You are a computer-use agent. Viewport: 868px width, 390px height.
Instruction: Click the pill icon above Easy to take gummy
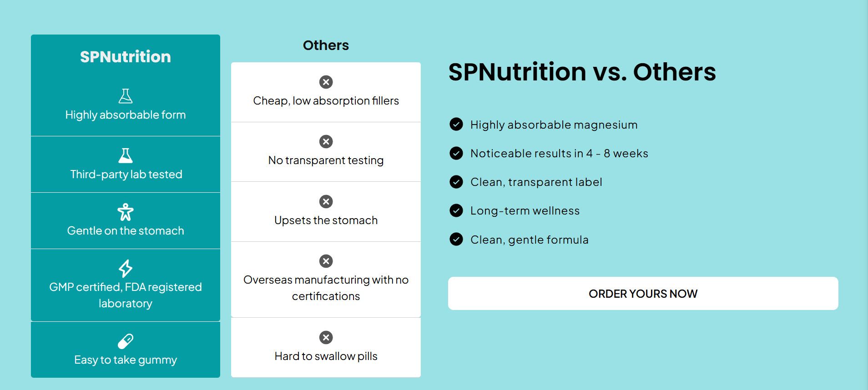(126, 341)
